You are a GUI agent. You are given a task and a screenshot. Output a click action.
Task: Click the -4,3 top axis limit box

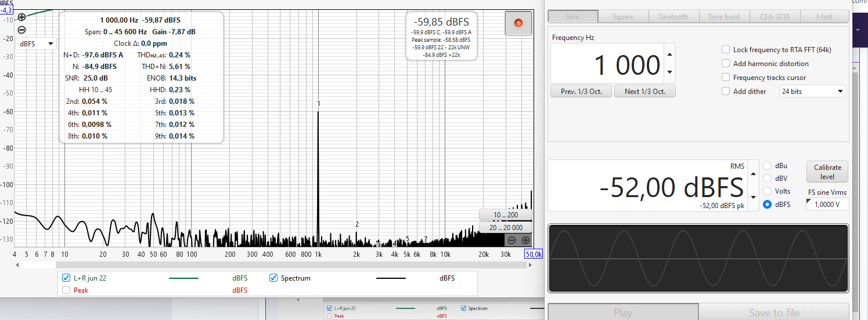coord(7,10)
